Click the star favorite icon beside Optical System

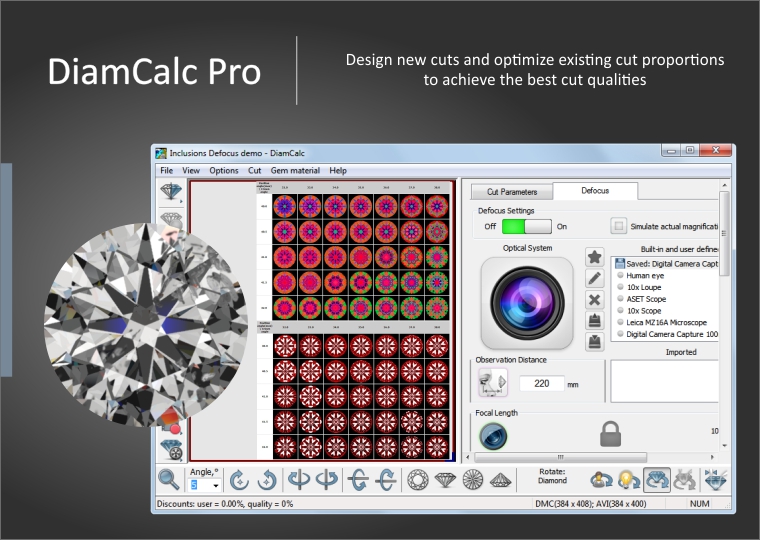(x=594, y=257)
